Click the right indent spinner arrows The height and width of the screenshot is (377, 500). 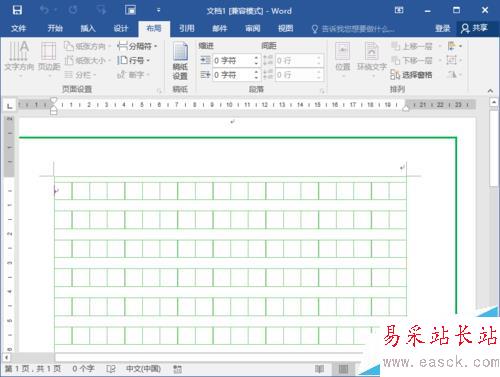256,75
